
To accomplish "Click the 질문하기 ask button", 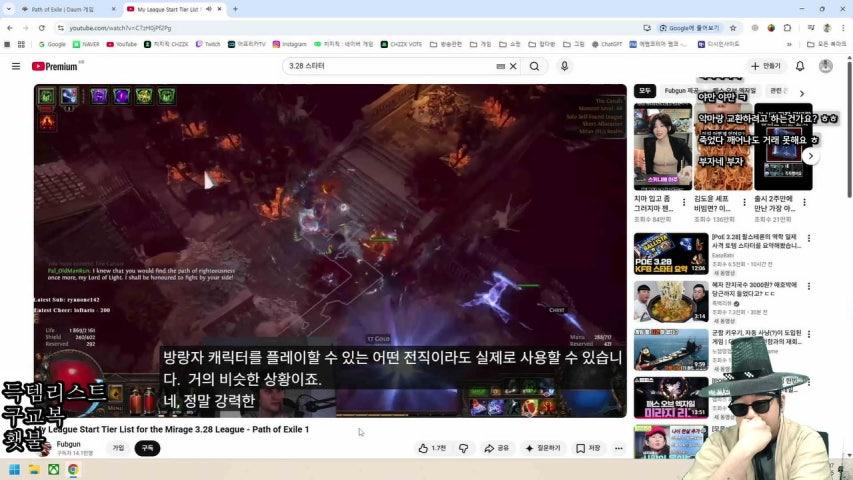I will tap(543, 448).
